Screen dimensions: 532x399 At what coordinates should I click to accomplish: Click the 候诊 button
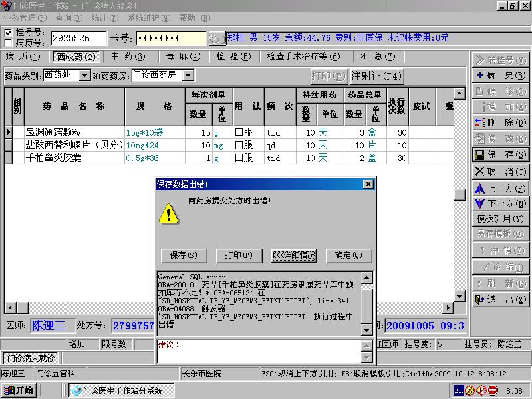[501, 91]
